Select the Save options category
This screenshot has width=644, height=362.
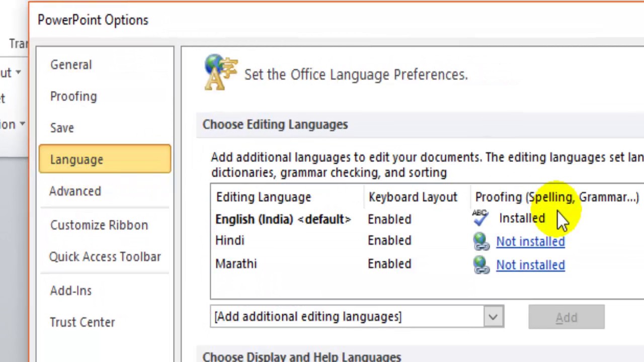pos(62,128)
